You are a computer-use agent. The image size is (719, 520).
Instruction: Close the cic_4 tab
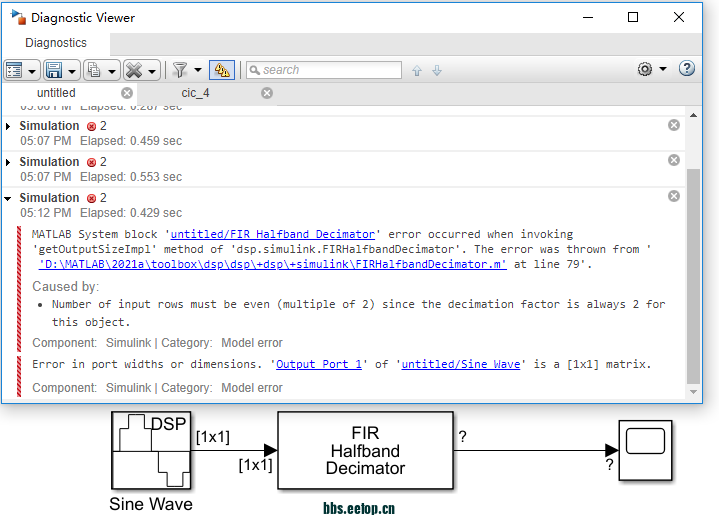(267, 93)
